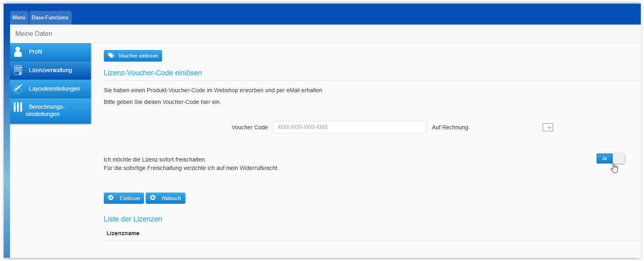644x261 pixels.
Task: Switch to the Base-Functions tab
Action: (50, 18)
